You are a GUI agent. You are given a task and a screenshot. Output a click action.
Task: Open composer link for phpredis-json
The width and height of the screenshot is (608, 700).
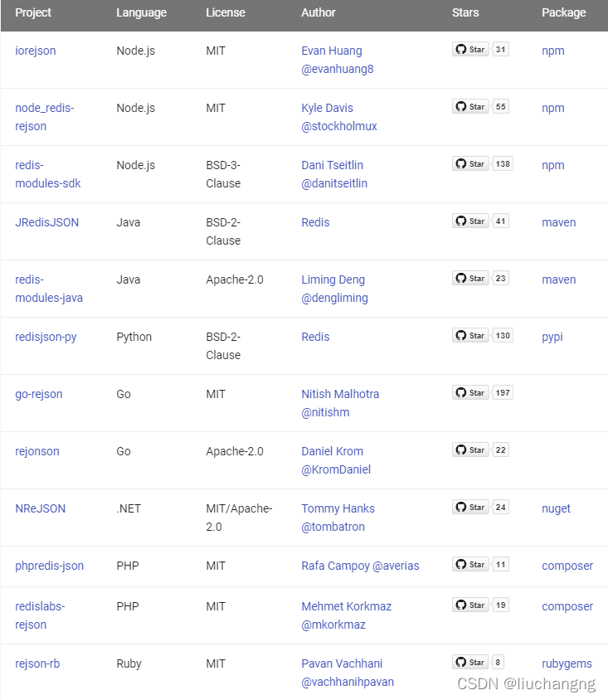click(567, 566)
